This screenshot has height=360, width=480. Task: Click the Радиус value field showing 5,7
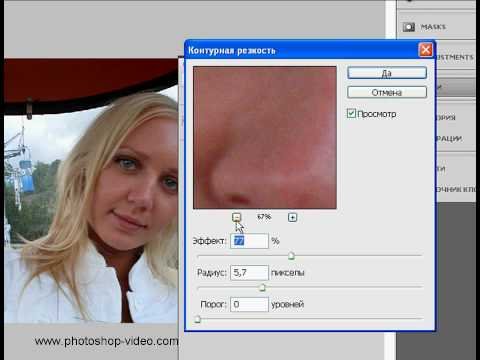tap(249, 273)
